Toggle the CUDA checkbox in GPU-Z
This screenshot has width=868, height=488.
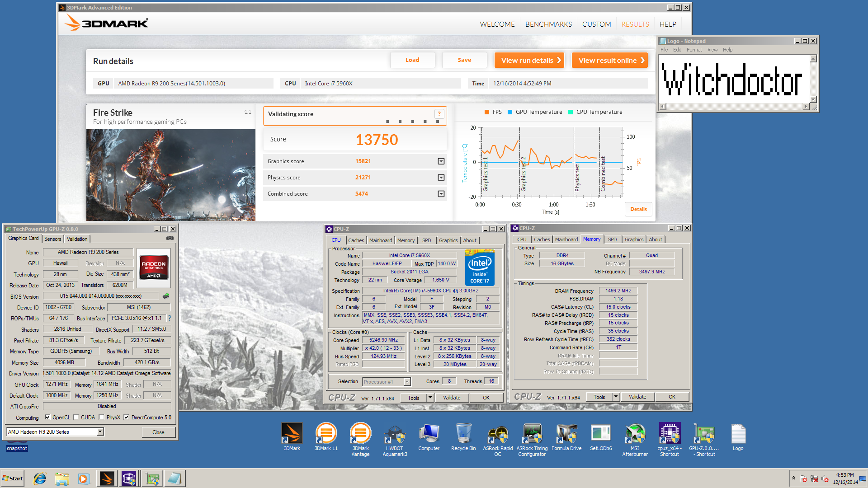pos(76,417)
